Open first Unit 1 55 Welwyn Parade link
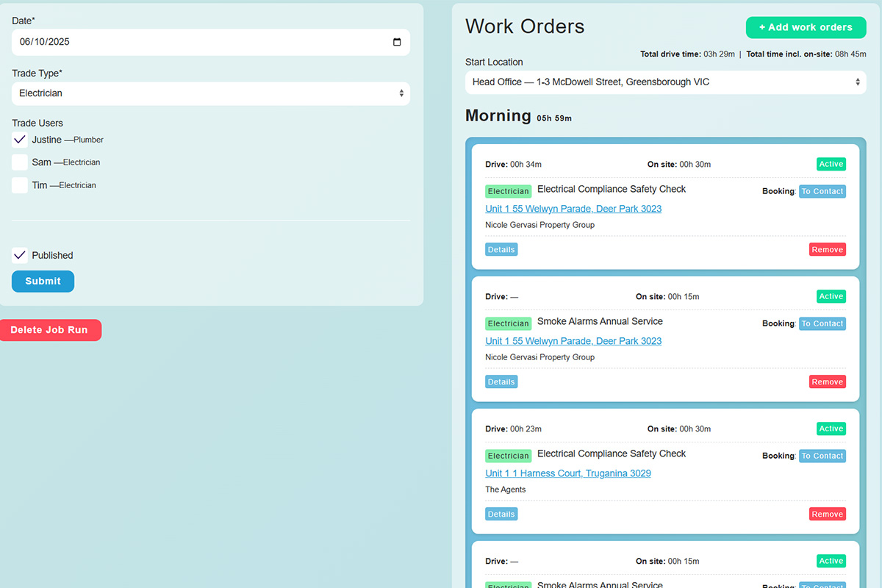Screen dimensions: 882x588 pyautogui.click(x=573, y=209)
